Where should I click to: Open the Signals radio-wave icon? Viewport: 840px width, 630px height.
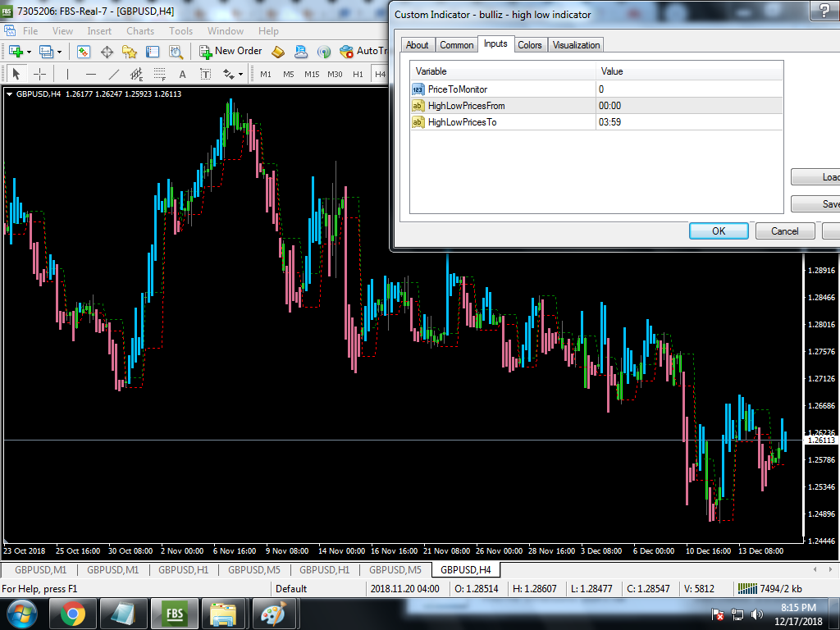(x=323, y=52)
